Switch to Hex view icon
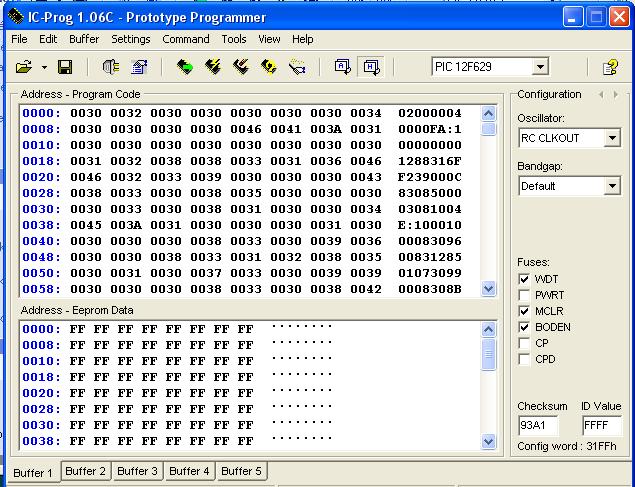The width and height of the screenshot is (635, 487). pyautogui.click(x=371, y=67)
